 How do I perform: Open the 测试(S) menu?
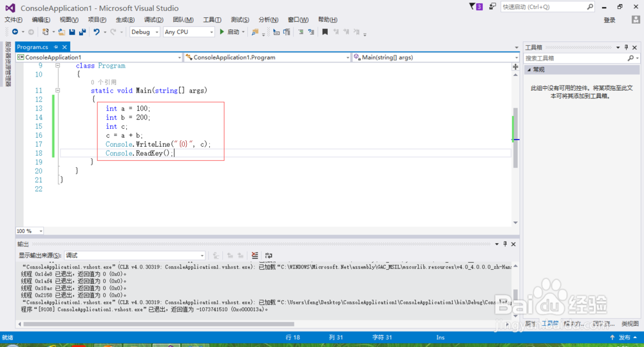click(240, 20)
